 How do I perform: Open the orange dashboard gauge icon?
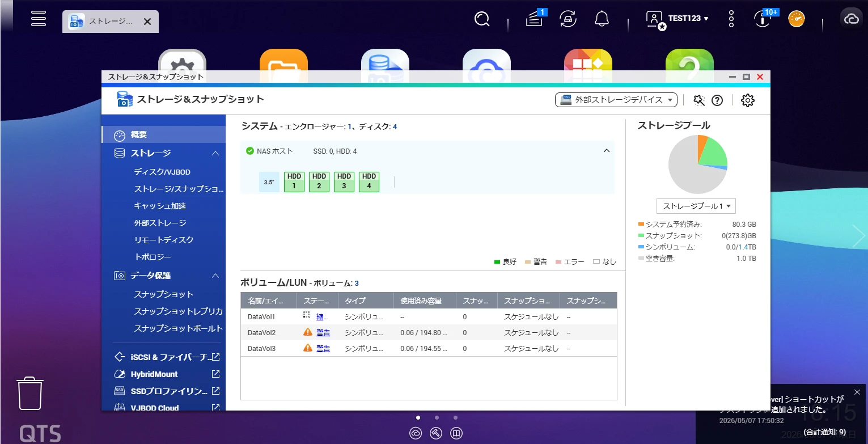coord(797,19)
